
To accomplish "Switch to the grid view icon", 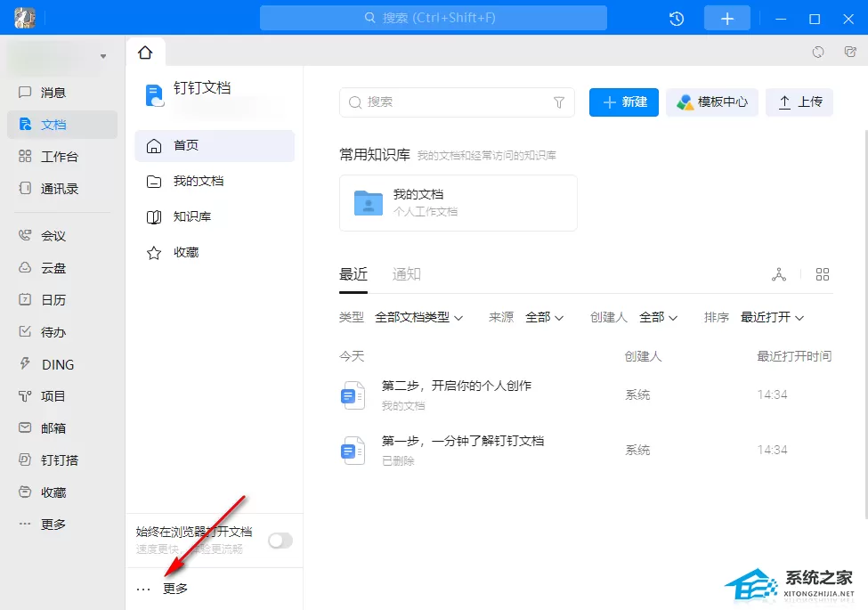I will (823, 274).
